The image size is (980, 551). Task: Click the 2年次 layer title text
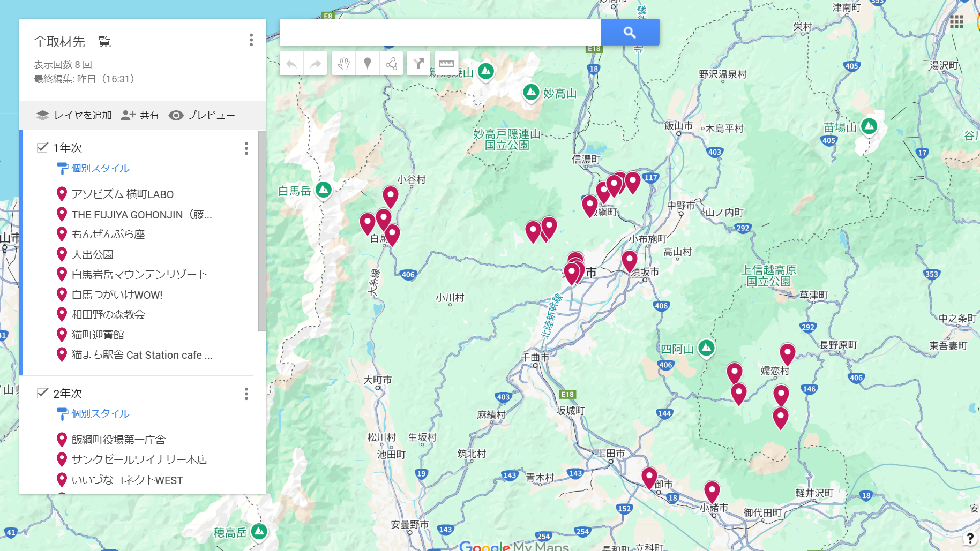pos(68,394)
